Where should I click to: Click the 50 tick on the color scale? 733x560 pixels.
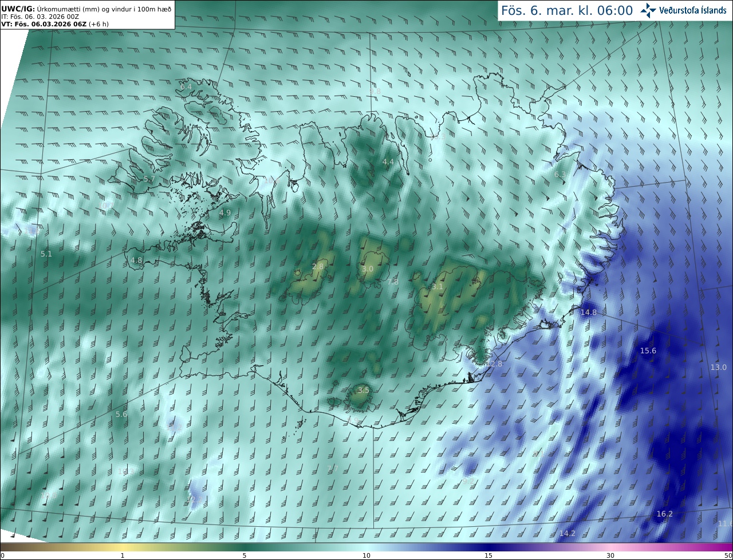728,555
